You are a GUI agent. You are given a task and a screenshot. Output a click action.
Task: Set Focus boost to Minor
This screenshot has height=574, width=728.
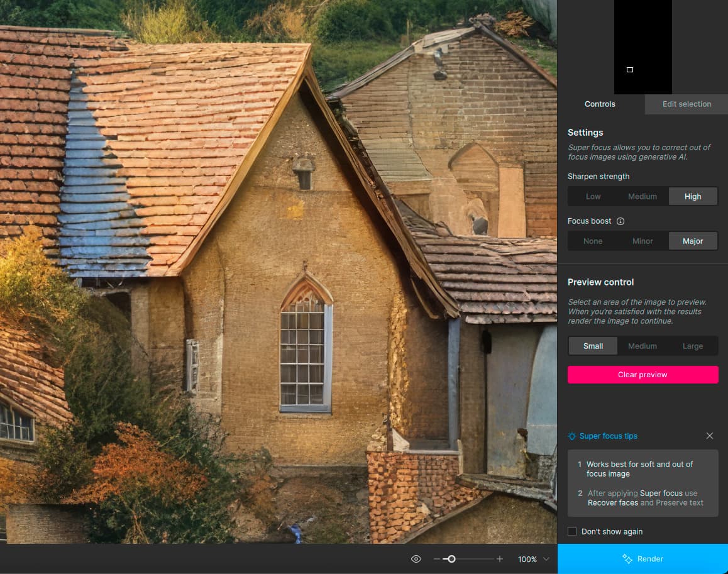(x=643, y=241)
